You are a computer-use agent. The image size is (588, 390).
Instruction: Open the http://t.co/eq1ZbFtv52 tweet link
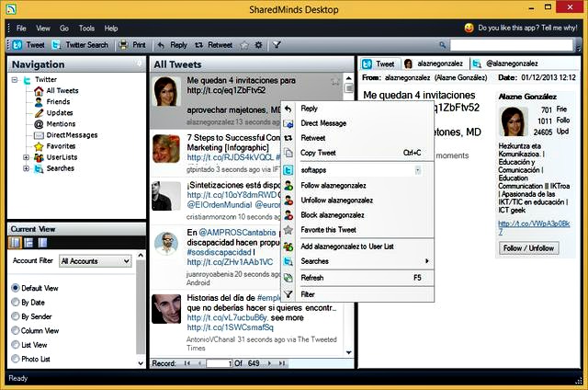(226, 90)
